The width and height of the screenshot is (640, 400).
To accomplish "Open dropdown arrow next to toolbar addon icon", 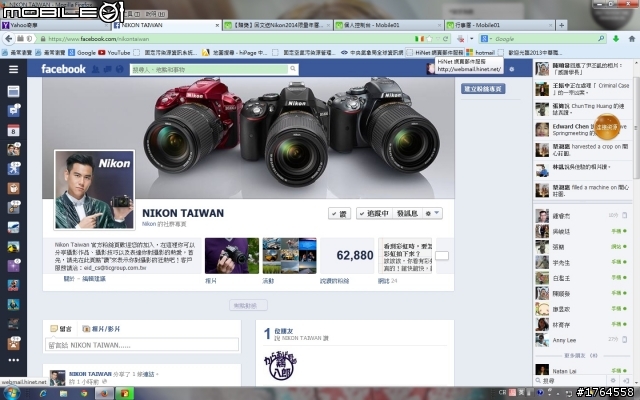I will click(x=471, y=39).
